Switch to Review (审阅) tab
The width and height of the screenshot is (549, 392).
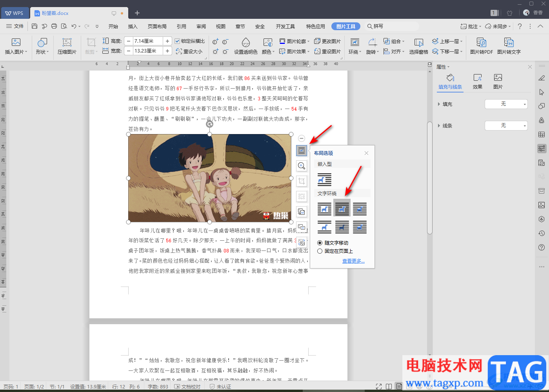point(201,26)
